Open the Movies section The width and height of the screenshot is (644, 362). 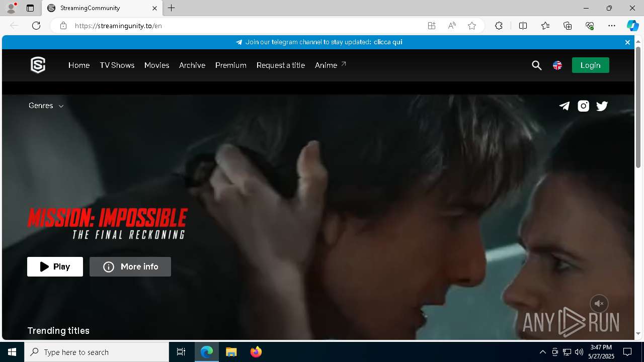(156, 65)
